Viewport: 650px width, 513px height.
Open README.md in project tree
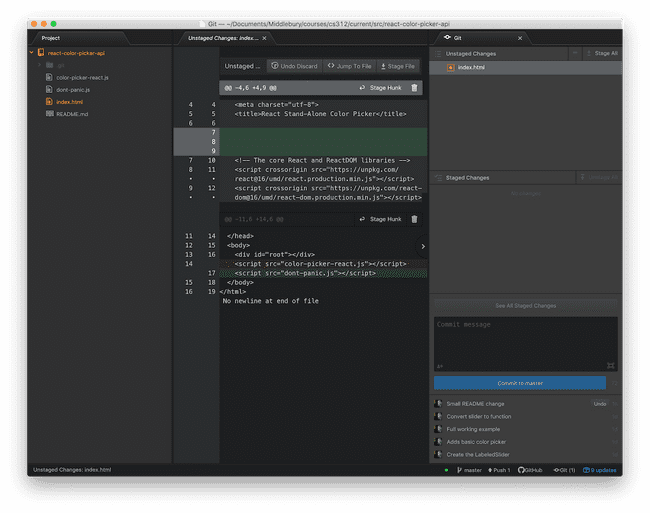[72, 114]
